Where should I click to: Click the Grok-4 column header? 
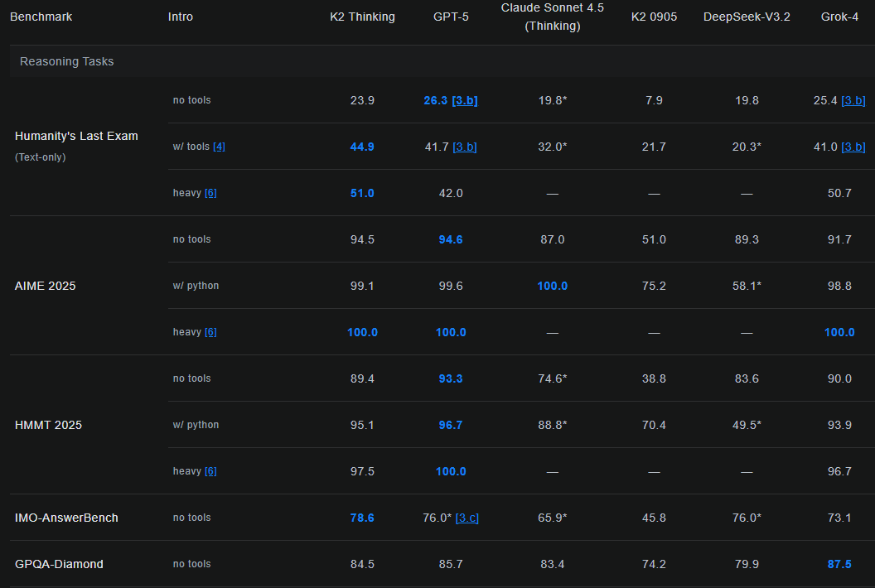[x=839, y=17]
